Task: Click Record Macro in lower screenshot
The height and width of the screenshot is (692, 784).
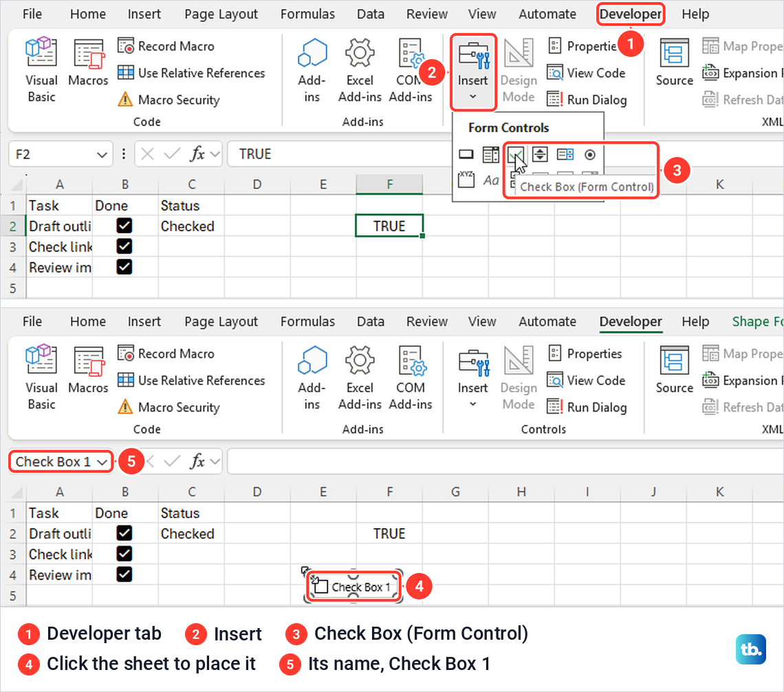Action: 166,354
